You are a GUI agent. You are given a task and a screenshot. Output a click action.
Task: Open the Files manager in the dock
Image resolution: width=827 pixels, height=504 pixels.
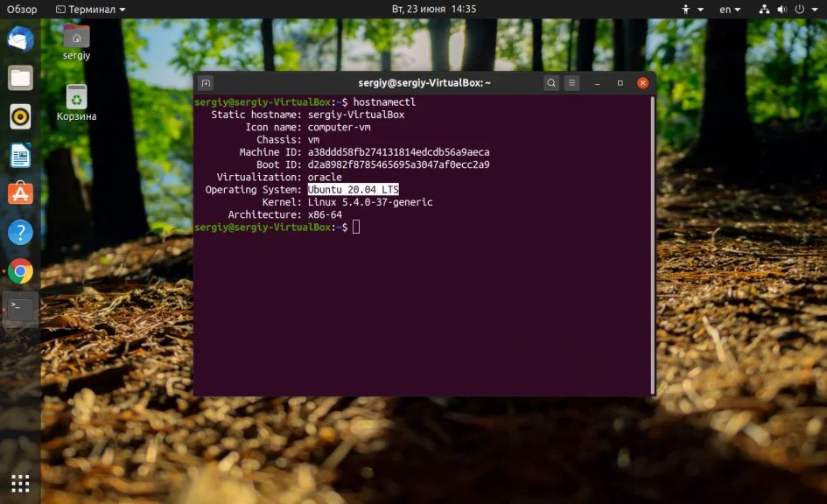point(21,78)
